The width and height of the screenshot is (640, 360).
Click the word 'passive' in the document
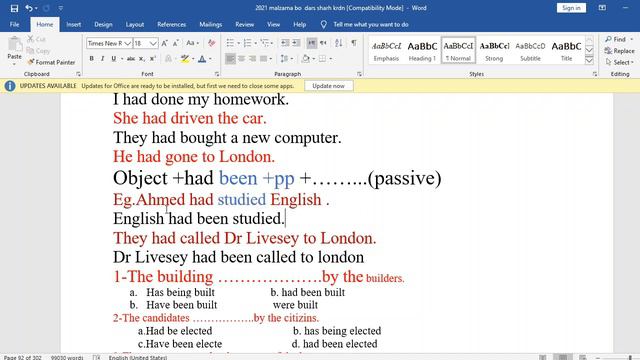(404, 178)
